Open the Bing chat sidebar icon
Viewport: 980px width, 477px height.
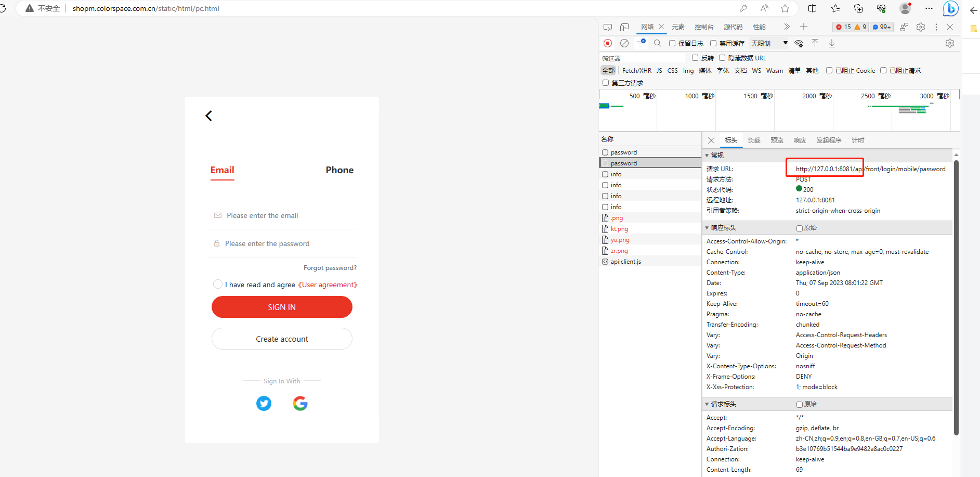(950, 8)
